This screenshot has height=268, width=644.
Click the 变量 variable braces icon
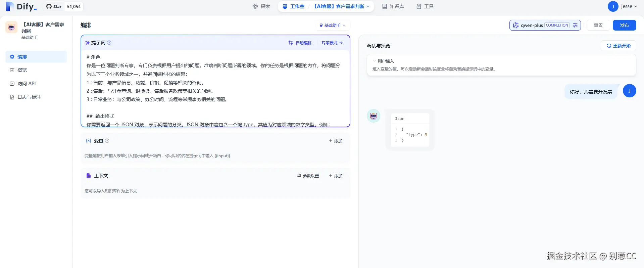pyautogui.click(x=89, y=141)
